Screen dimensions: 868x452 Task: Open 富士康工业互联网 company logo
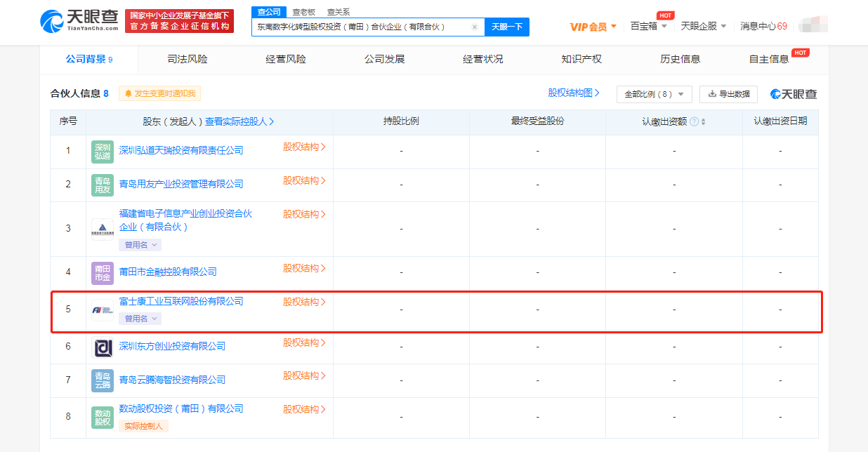(x=103, y=310)
